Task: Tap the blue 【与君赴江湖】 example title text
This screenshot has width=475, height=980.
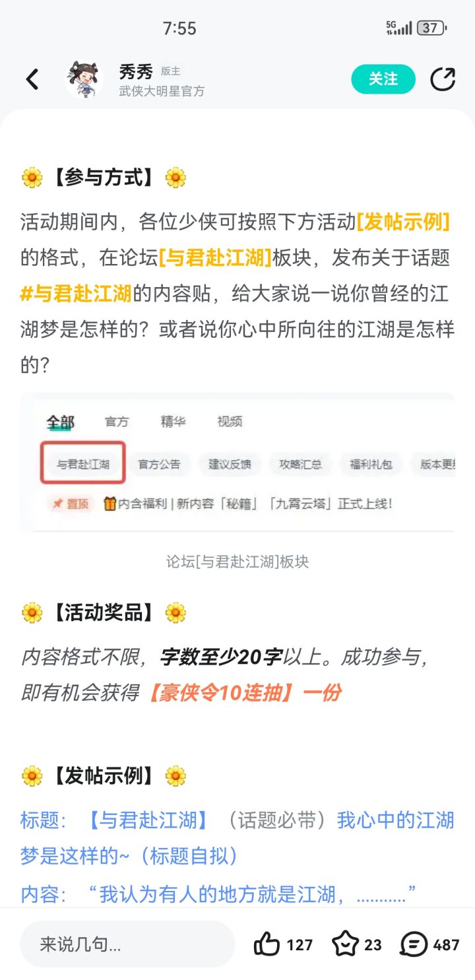Action: [x=148, y=820]
